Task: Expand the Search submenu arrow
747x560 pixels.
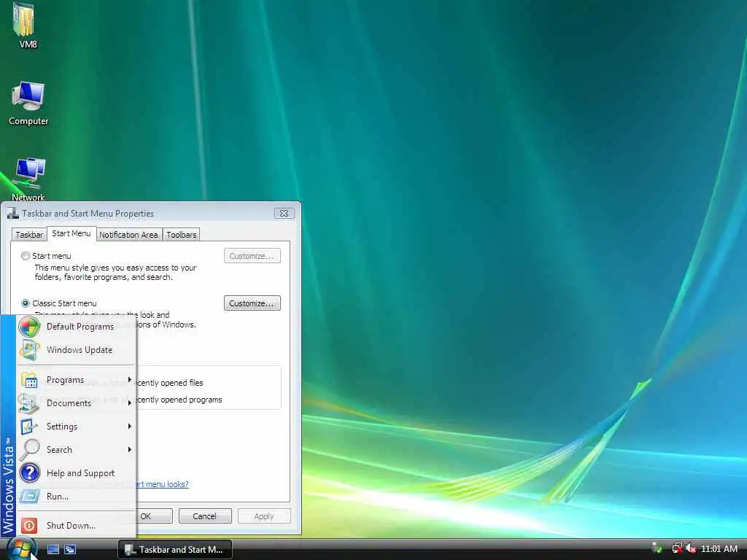Action: [130, 449]
